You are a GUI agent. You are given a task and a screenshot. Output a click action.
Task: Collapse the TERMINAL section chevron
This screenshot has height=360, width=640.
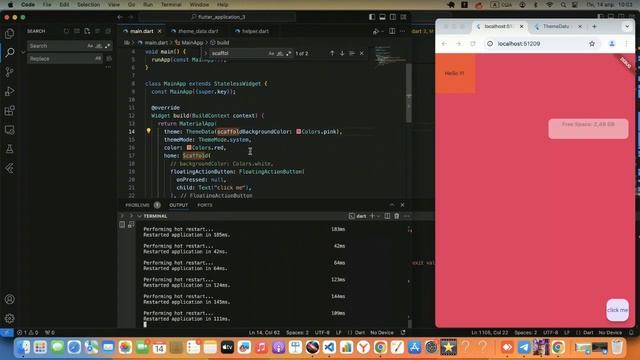(140, 216)
